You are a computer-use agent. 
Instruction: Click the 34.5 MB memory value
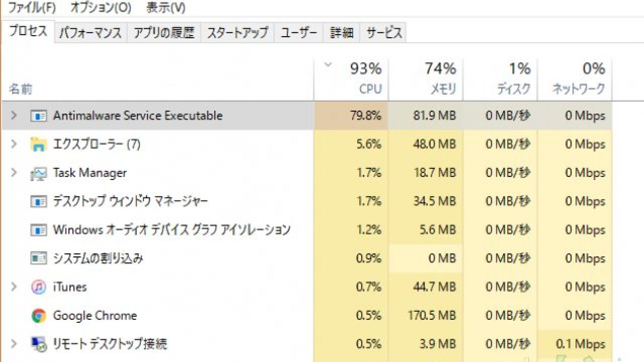tap(434, 202)
